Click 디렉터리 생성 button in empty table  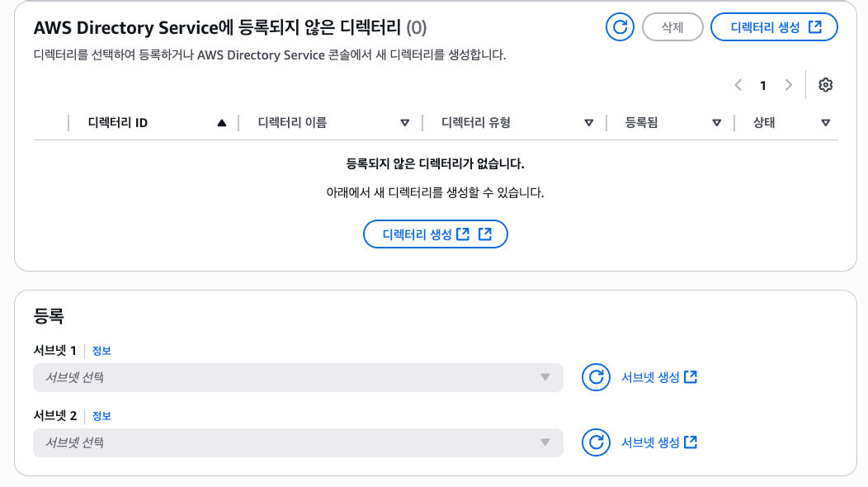[435, 234]
